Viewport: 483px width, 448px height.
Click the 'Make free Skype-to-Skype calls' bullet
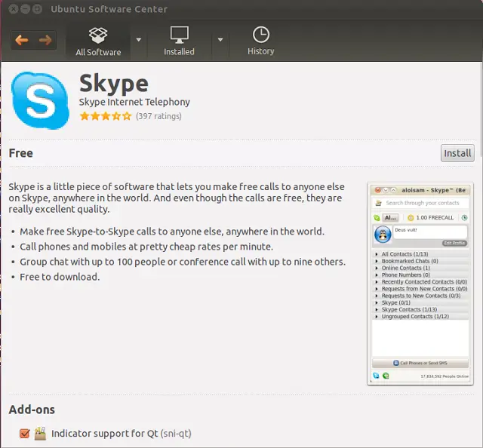click(172, 232)
